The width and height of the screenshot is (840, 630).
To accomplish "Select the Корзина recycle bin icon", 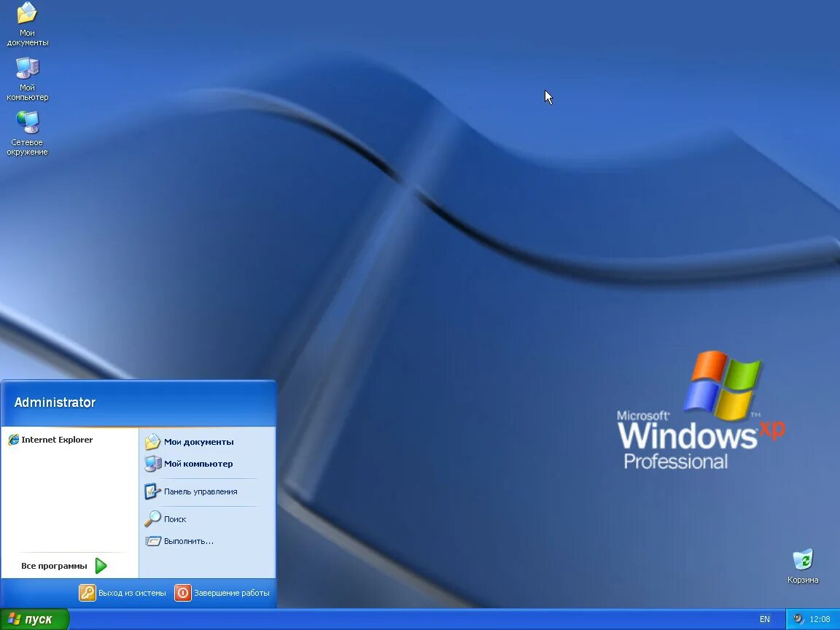I will coord(803,567).
